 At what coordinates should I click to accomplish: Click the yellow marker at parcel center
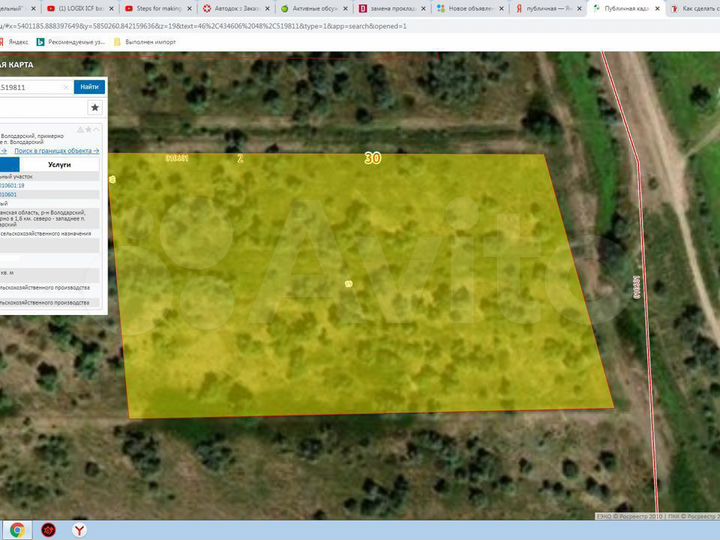[x=348, y=284]
